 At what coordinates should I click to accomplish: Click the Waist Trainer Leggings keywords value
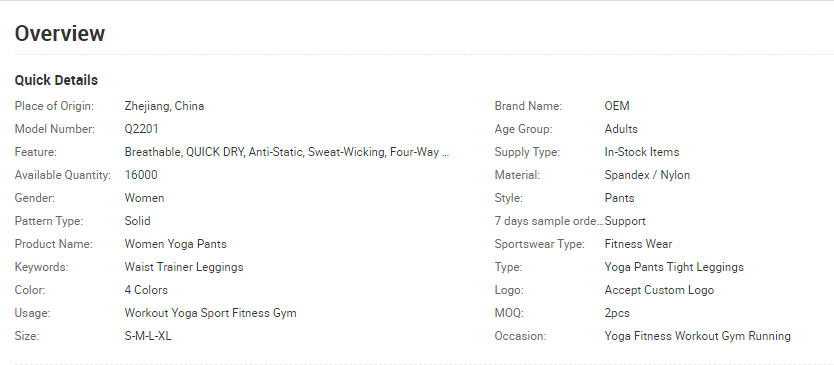pos(184,267)
